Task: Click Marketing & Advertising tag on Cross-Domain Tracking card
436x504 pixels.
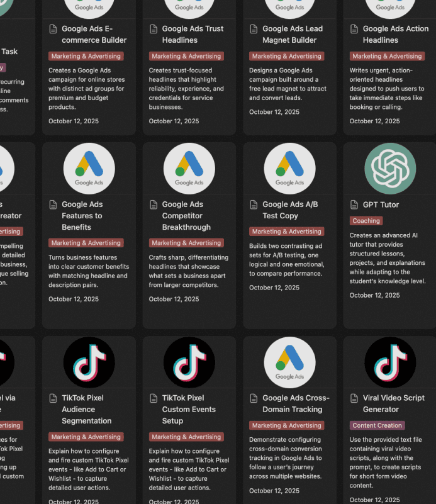Action: pos(287,425)
